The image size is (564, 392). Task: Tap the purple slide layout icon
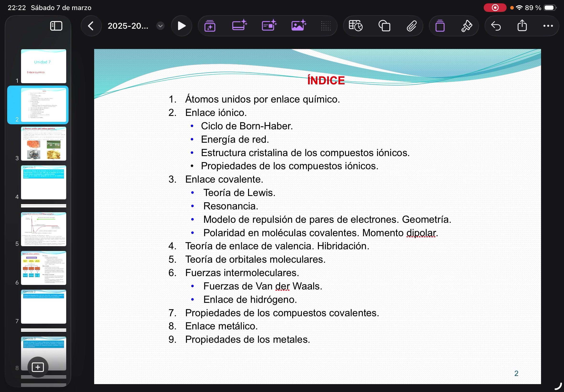(440, 26)
